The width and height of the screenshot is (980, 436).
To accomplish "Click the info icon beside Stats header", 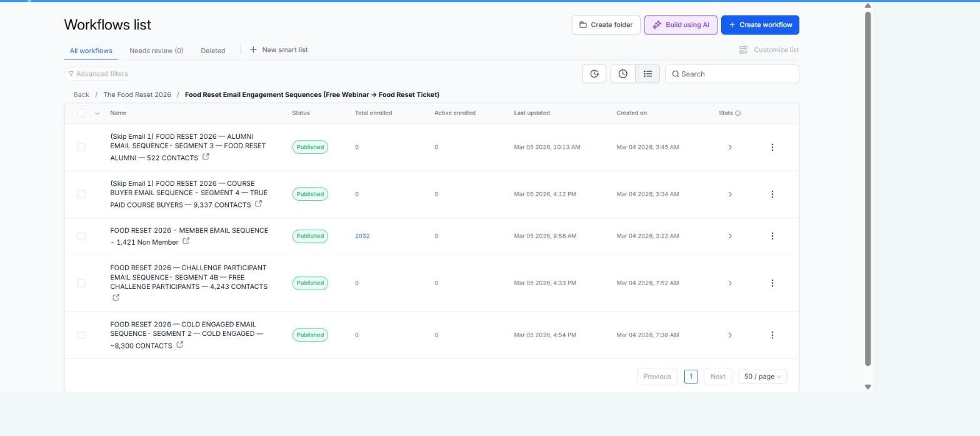I will click(x=738, y=113).
